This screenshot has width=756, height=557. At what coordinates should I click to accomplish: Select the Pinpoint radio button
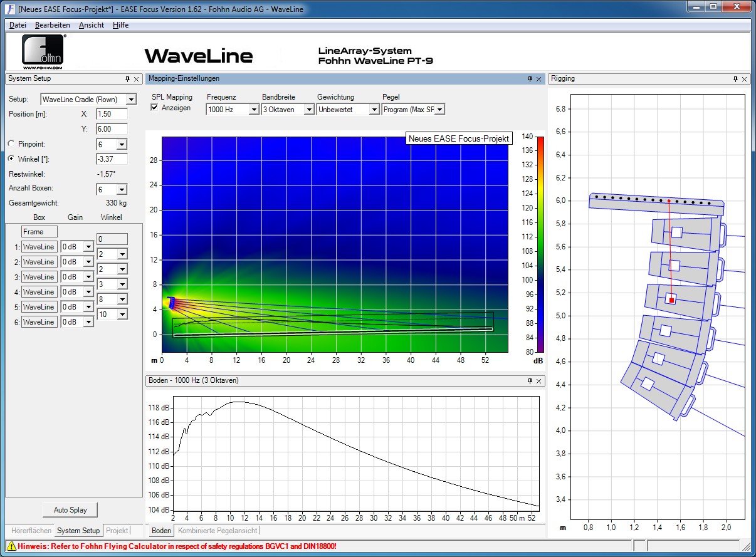(x=11, y=144)
